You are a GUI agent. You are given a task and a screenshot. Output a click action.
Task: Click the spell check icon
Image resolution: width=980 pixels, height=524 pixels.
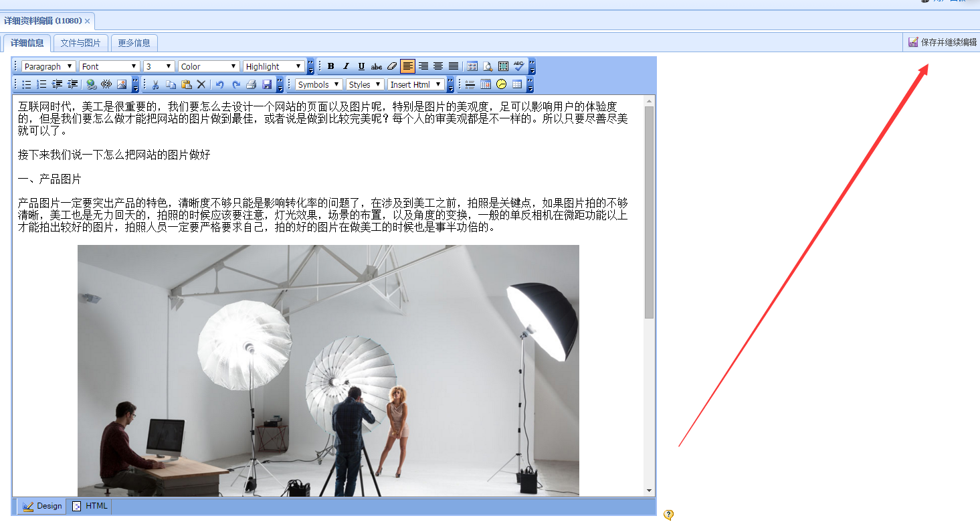click(x=519, y=66)
